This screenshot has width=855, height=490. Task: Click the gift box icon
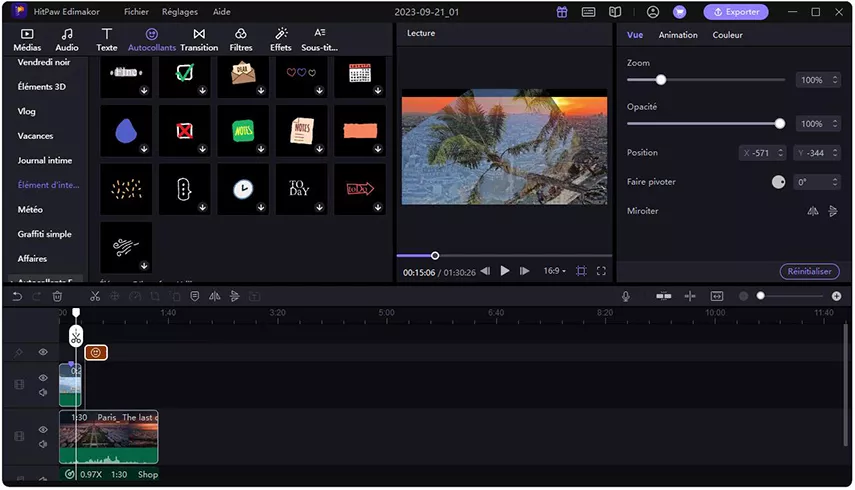(562, 12)
